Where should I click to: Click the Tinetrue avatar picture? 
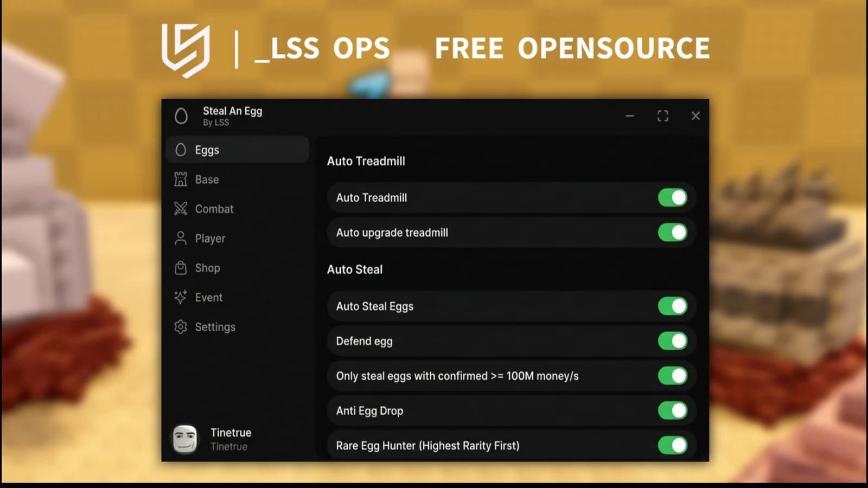click(185, 439)
